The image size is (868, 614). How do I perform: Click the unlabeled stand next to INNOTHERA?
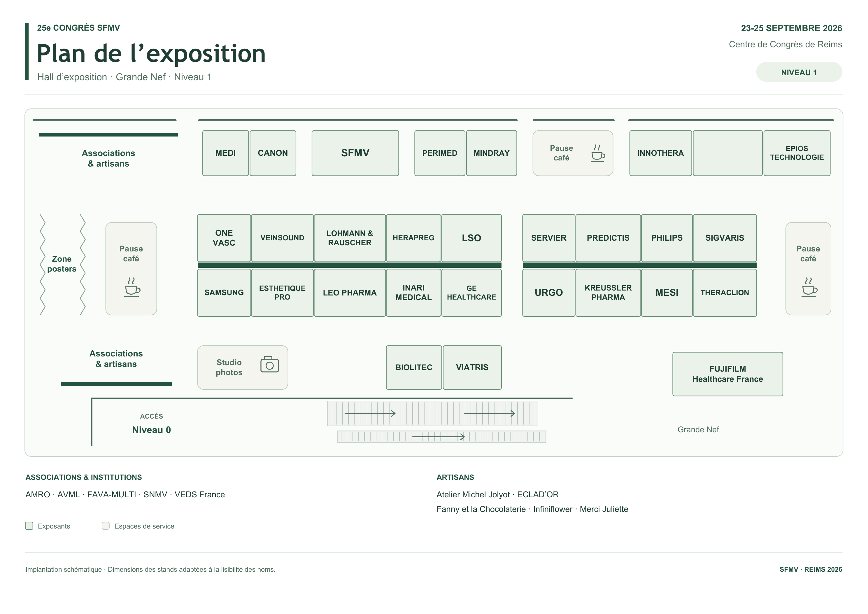[727, 153]
